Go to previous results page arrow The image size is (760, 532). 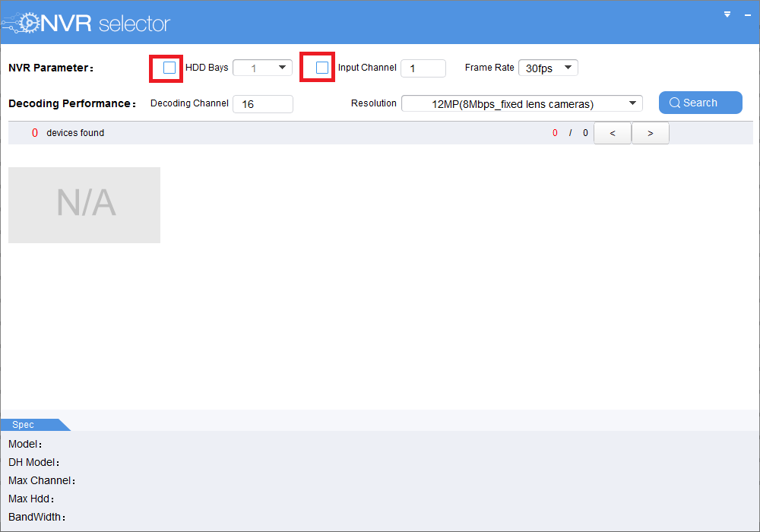tap(612, 133)
